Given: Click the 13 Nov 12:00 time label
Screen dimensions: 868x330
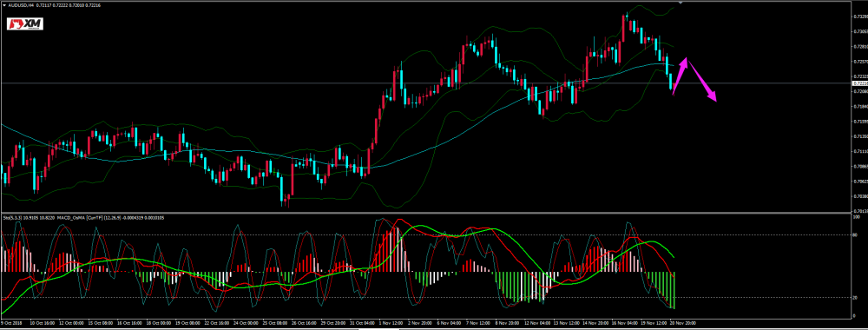Looking at the screenshot, I should (x=567, y=323).
